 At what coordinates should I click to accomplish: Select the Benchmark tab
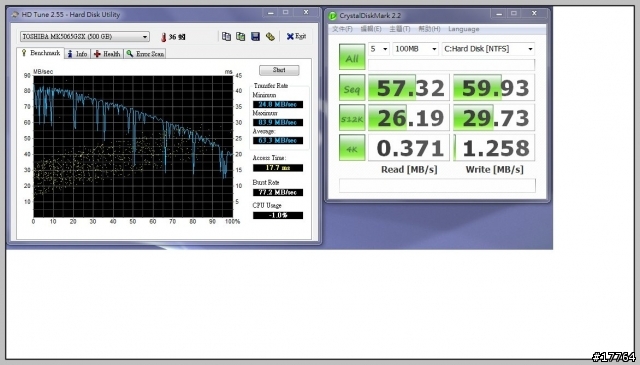[x=40, y=53]
